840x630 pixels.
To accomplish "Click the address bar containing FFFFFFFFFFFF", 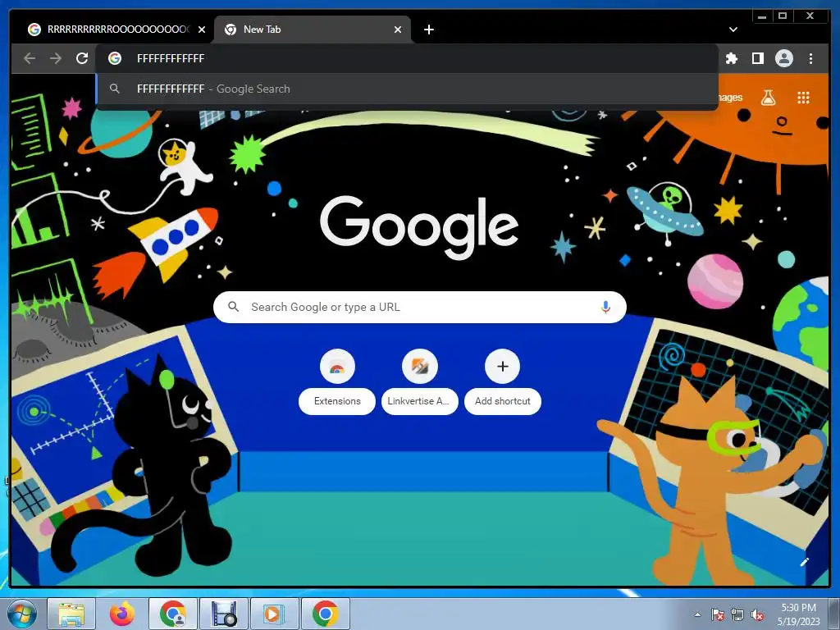I will click(x=407, y=58).
